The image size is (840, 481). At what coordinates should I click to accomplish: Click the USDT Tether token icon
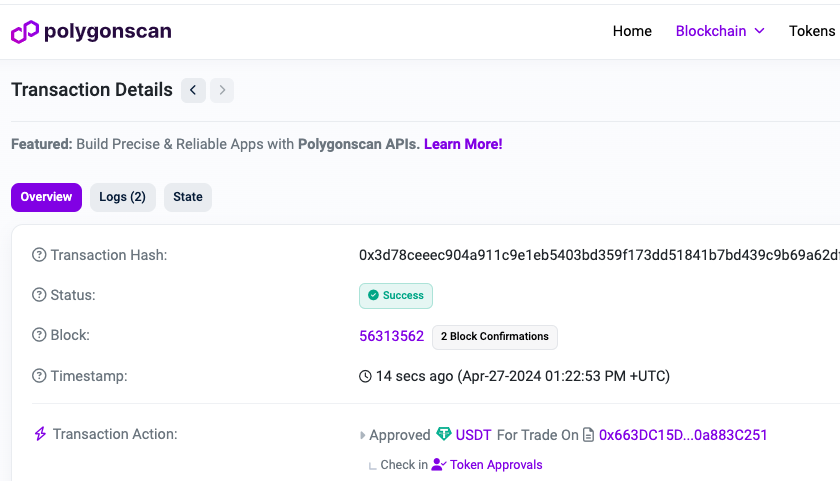pos(444,434)
